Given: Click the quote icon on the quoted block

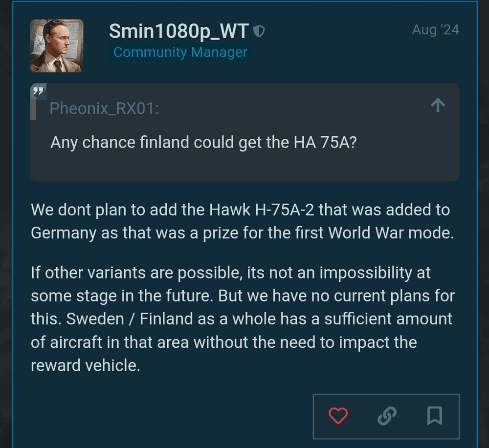Looking at the screenshot, I should (38, 91).
